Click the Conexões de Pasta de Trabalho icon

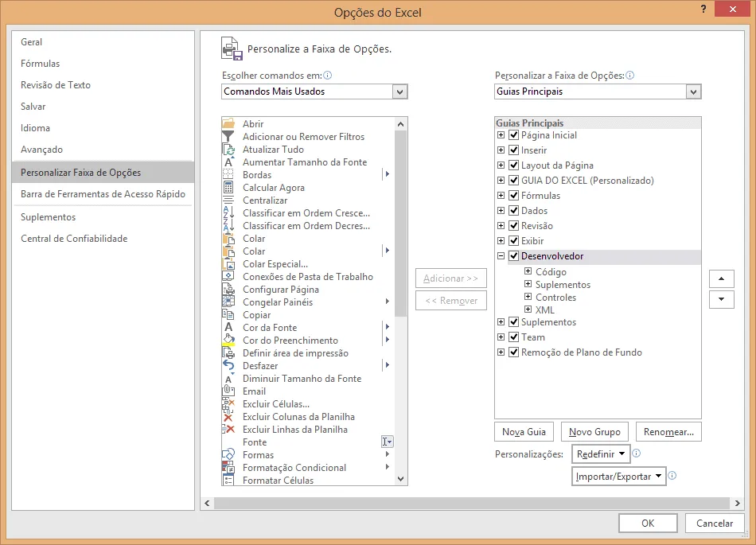pos(228,277)
